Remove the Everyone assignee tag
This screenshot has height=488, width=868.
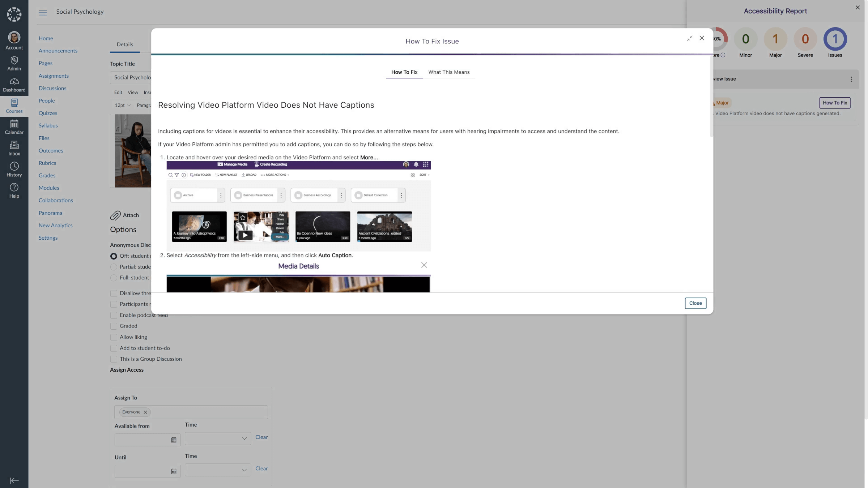click(x=145, y=412)
